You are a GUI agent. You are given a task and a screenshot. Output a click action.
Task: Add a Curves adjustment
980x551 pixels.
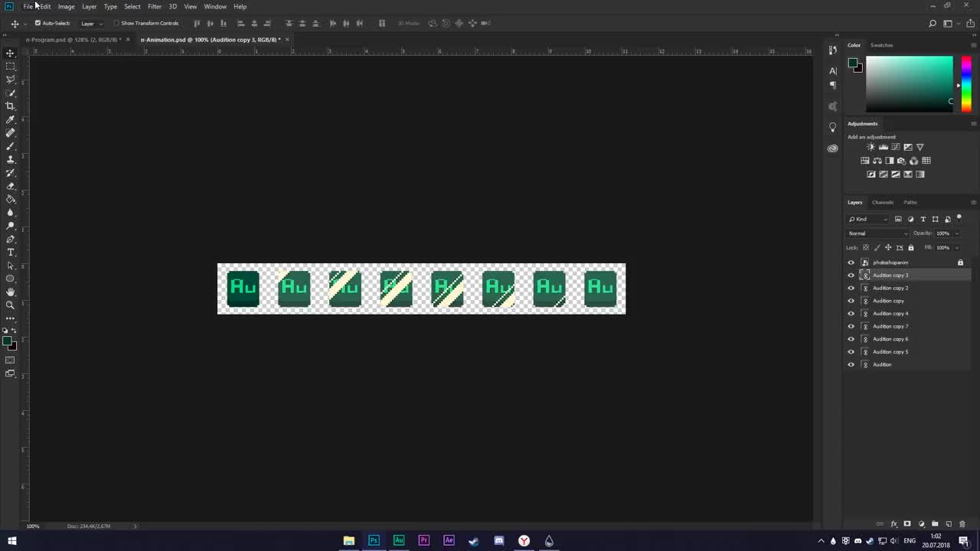(895, 147)
